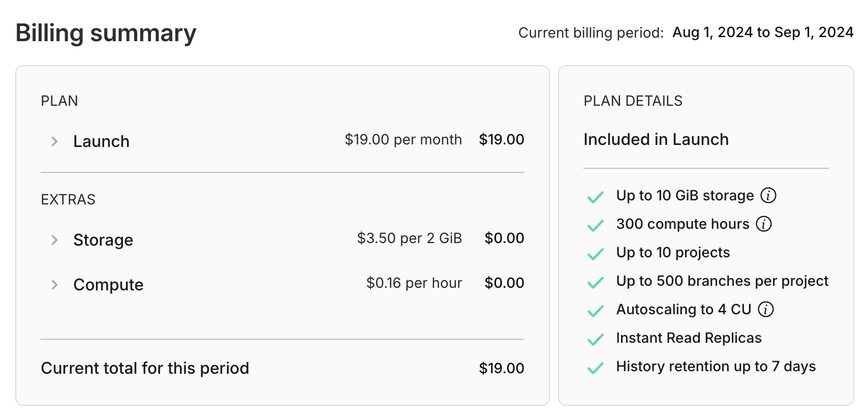Click the info icon next to GiB storage
Image resolution: width=868 pixels, height=417 pixels.
768,195
